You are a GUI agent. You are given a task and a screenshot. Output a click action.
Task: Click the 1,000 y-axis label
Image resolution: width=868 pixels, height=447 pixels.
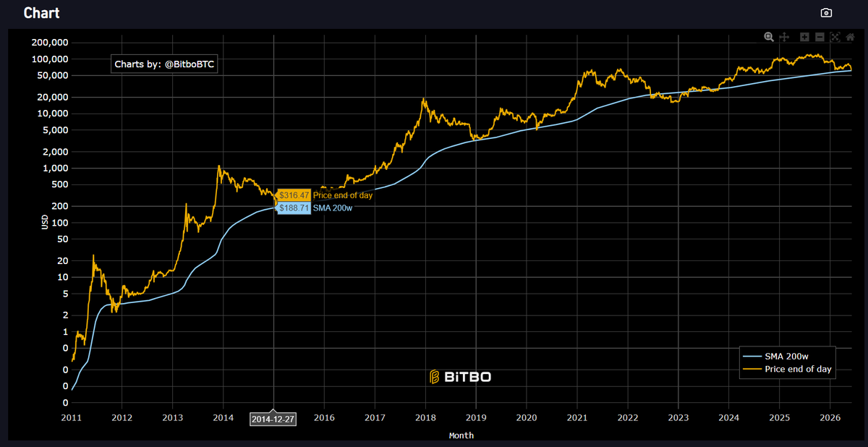click(56, 168)
